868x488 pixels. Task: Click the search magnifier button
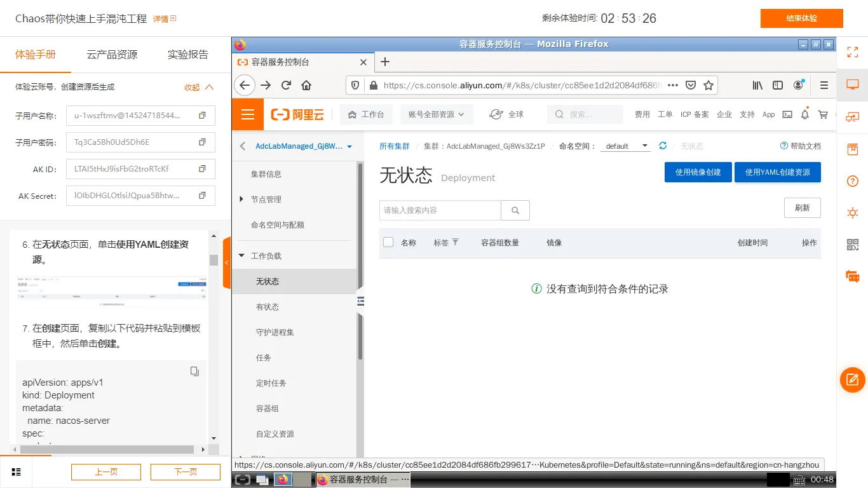click(515, 210)
